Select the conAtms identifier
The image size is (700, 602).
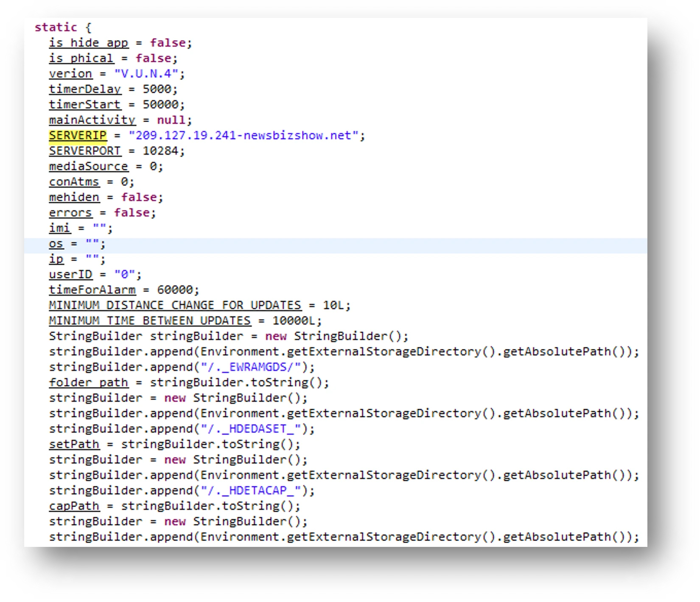pyautogui.click(x=74, y=182)
